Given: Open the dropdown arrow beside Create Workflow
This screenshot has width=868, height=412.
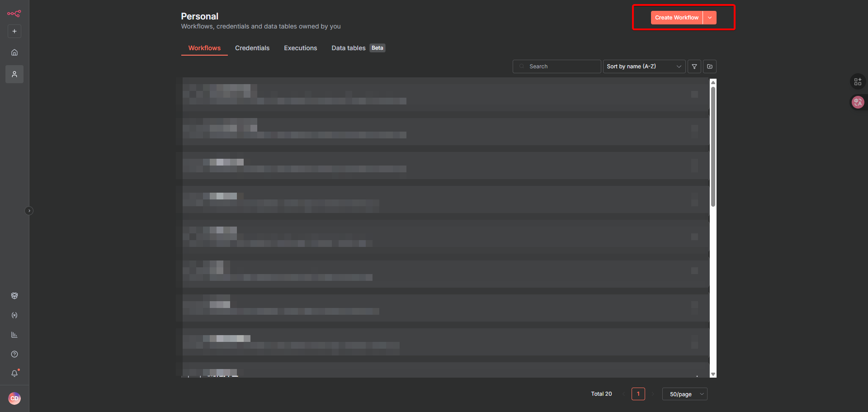Looking at the screenshot, I should [710, 18].
